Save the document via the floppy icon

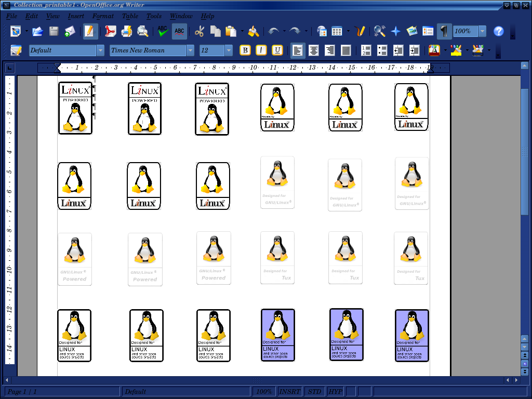[x=54, y=31]
